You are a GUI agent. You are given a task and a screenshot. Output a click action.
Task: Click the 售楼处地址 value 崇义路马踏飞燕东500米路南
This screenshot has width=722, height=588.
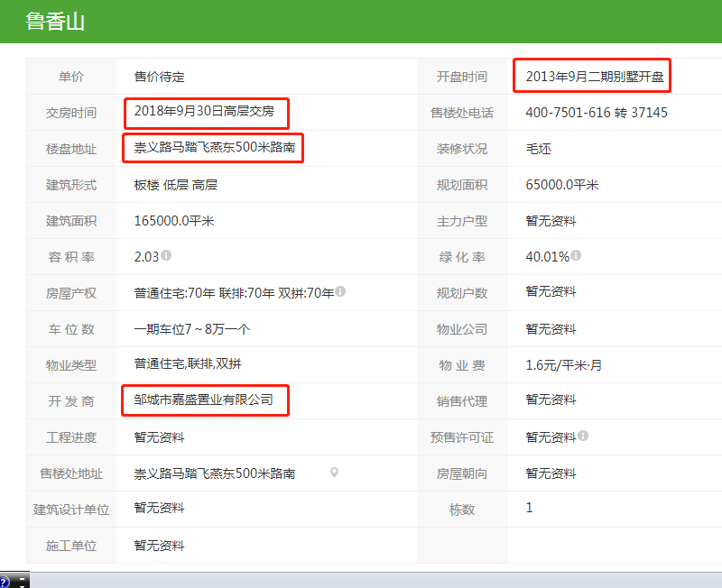pyautogui.click(x=215, y=473)
